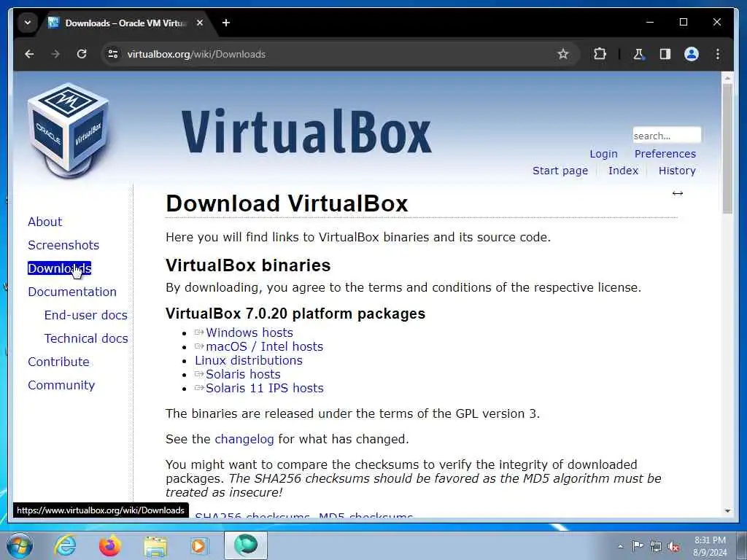Click the active browser taskbar icon

[x=246, y=545]
